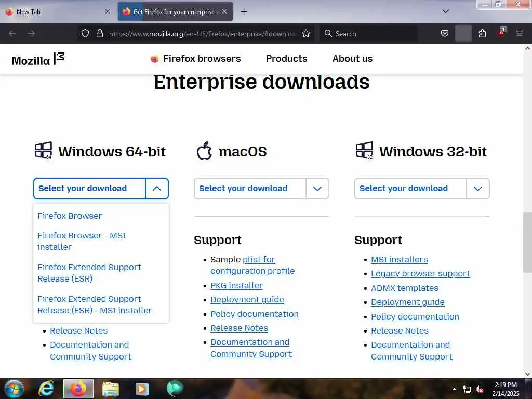Open macOS Policy documentation link
Screen dimensions: 532x399
[255, 314]
